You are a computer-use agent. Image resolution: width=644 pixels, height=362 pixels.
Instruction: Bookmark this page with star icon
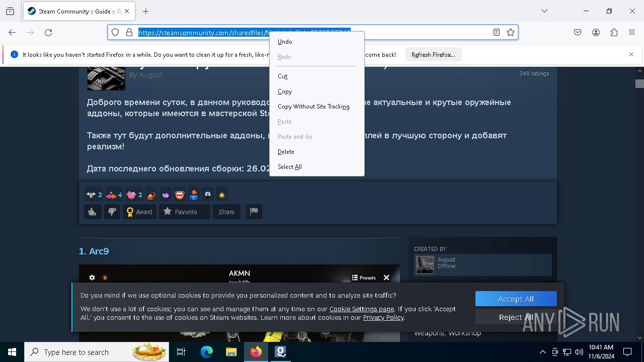click(511, 32)
